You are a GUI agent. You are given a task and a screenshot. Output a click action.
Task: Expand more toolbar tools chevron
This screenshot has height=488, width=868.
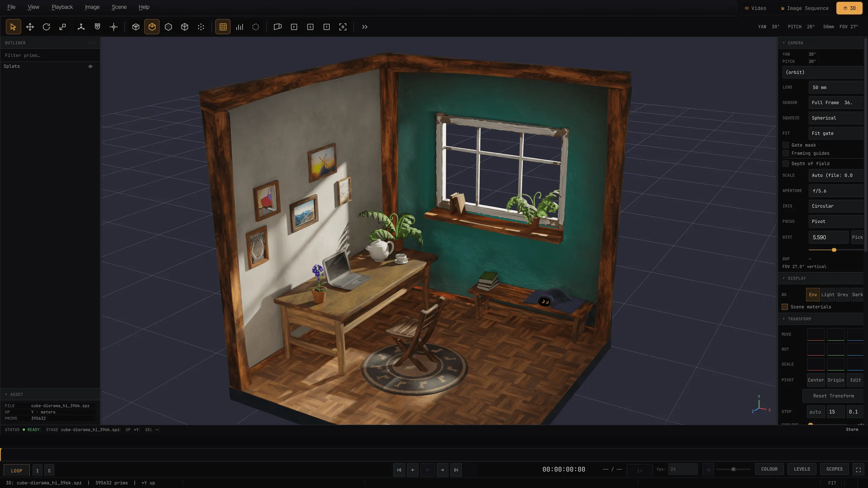pyautogui.click(x=365, y=27)
